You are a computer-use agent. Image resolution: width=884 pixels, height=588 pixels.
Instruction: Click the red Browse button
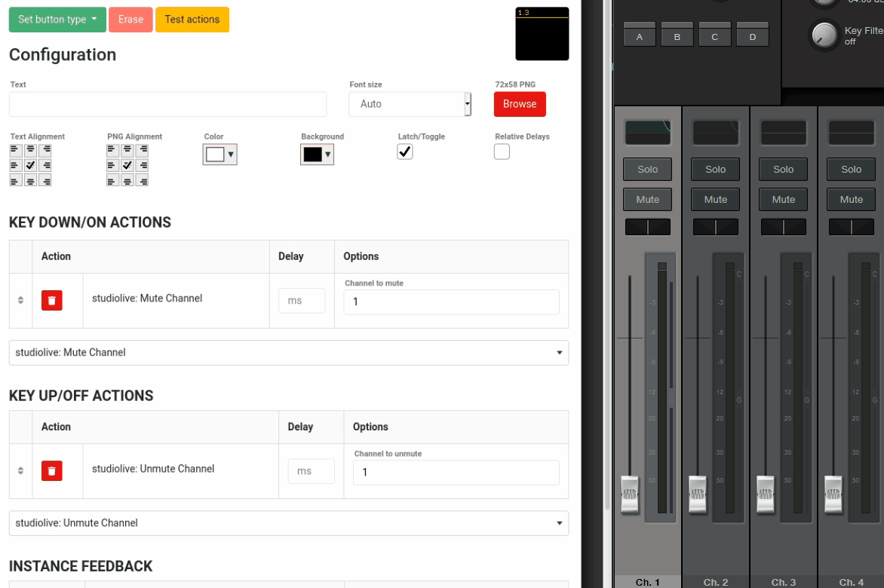coord(520,104)
